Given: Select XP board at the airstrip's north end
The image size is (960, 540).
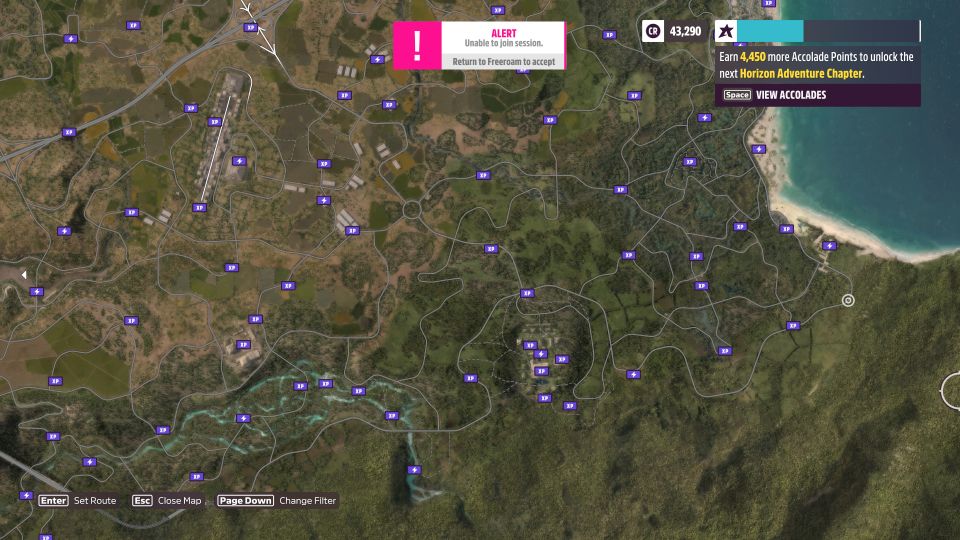Looking at the screenshot, I should 214,122.
